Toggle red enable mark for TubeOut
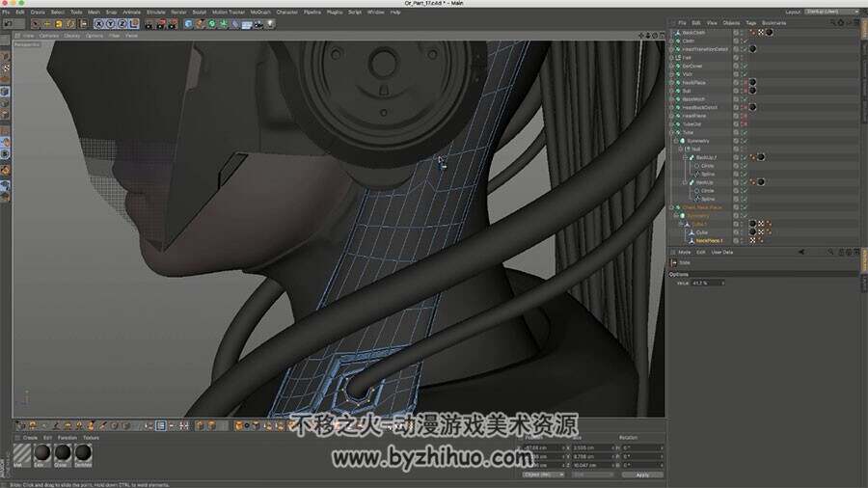Image resolution: width=868 pixels, height=488 pixels. tap(744, 124)
